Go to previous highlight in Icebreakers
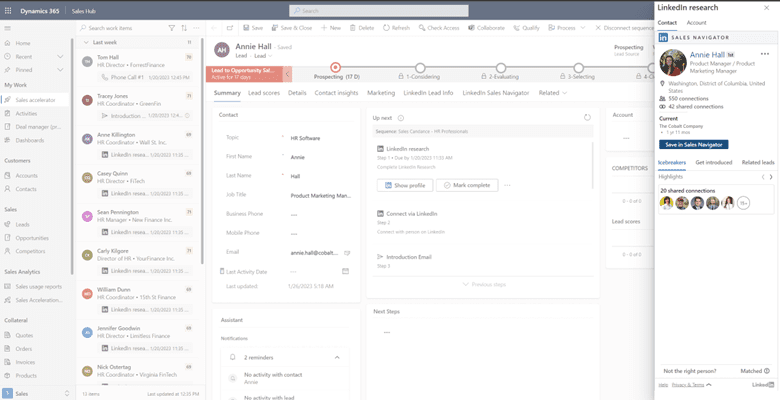Viewport: 780px width, 400px height. click(x=763, y=177)
